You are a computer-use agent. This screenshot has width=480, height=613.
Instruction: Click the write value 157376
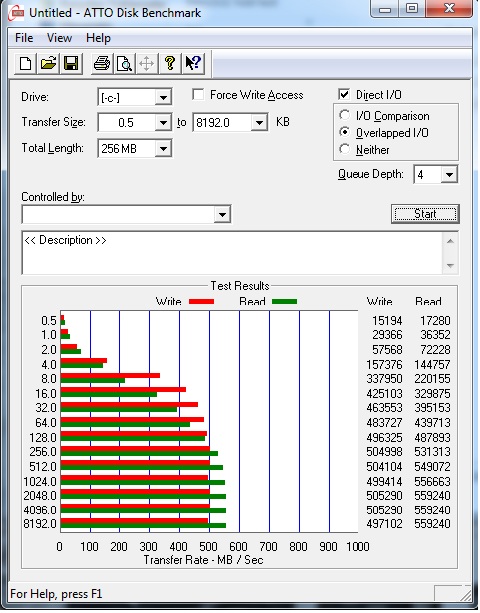tap(384, 365)
